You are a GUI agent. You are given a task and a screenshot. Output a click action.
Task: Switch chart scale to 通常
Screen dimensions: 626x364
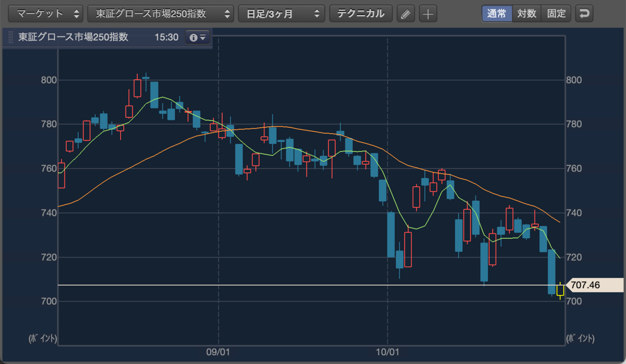point(497,14)
